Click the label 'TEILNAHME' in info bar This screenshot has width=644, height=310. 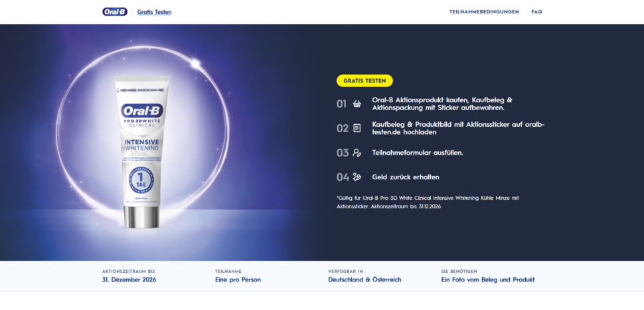click(228, 271)
